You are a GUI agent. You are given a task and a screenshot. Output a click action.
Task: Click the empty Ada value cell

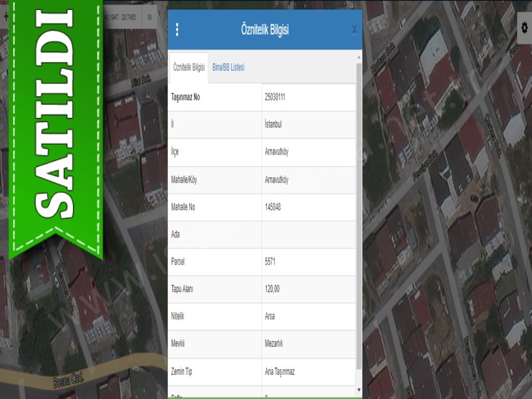coord(308,234)
